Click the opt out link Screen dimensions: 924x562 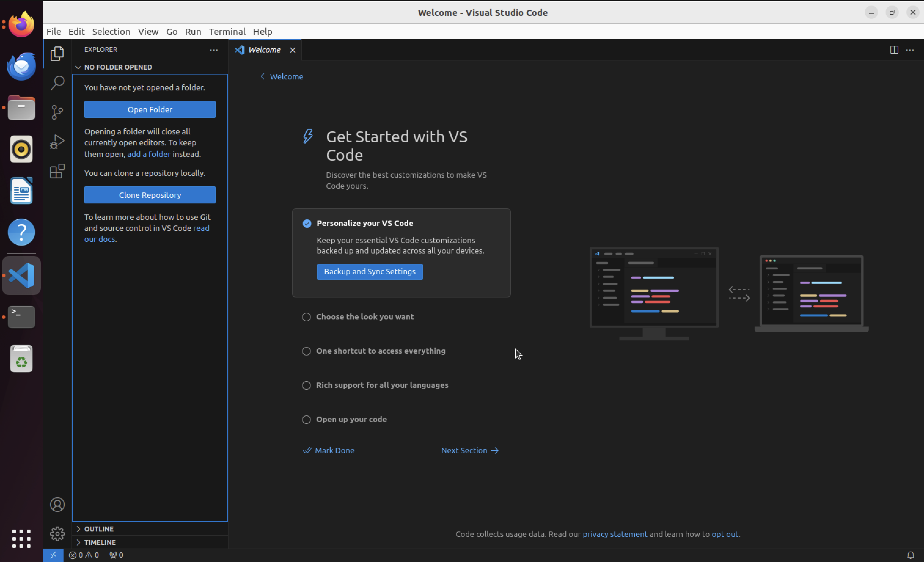725,534
